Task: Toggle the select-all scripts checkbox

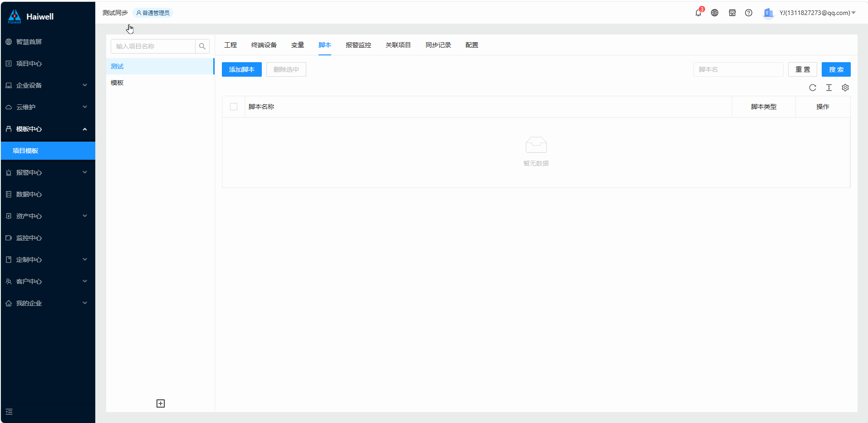Action: tap(234, 107)
